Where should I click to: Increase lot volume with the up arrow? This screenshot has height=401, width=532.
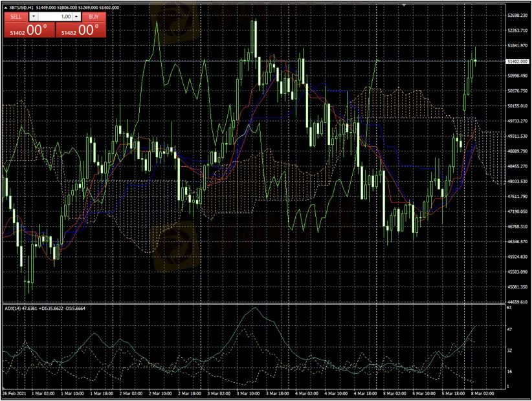pos(76,16)
